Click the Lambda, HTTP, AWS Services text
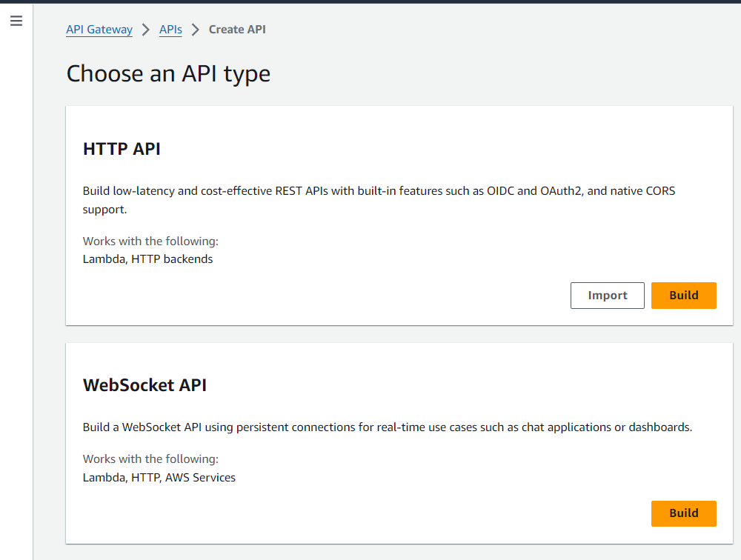This screenshot has height=560, width=741. point(159,478)
